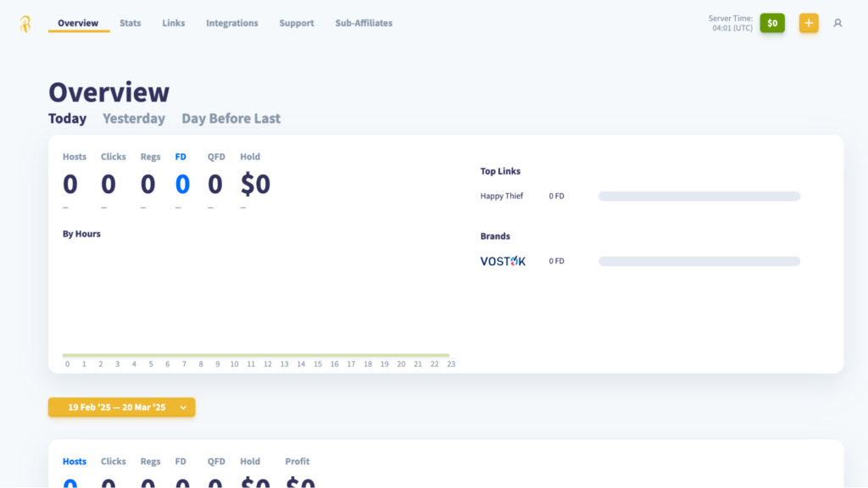Screen dimensions: 868x488
Task: Switch to the Stats tab
Action: click(x=130, y=23)
